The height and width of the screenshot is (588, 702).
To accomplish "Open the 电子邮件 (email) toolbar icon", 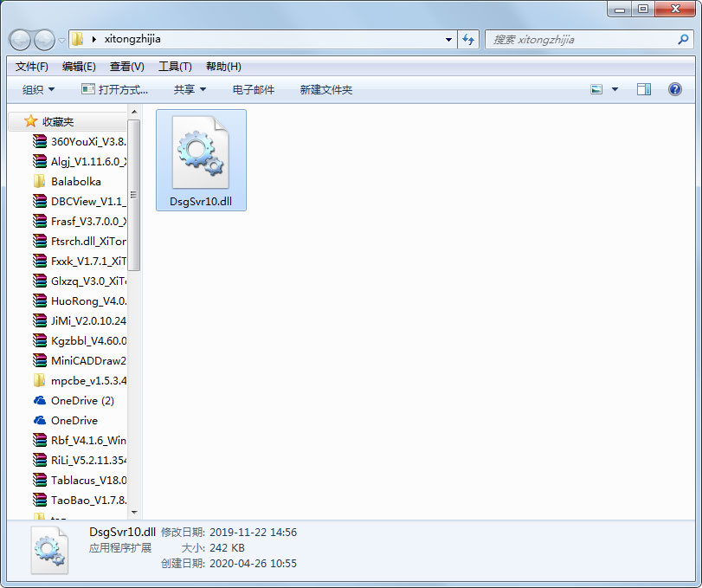I will [252, 89].
